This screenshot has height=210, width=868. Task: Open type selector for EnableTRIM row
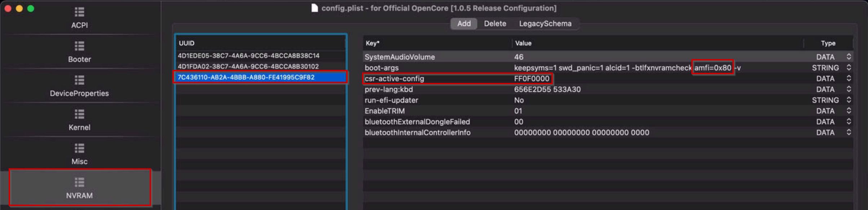849,111
